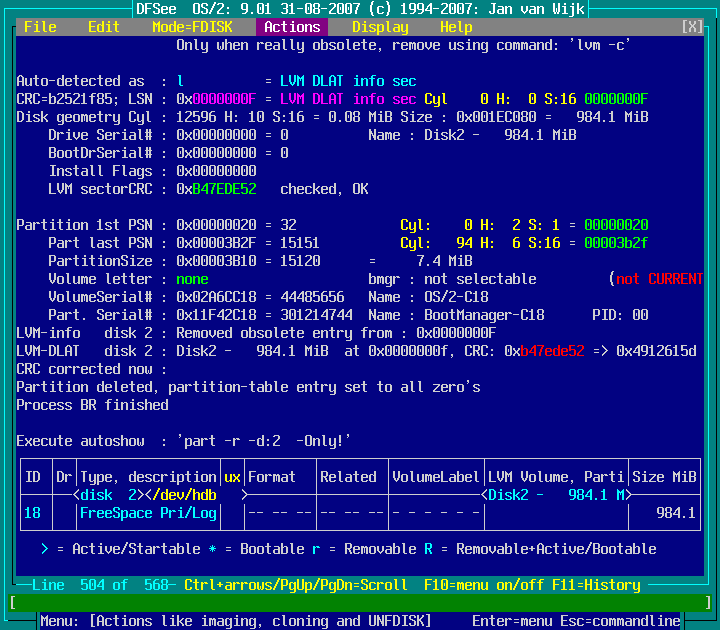
Task: Click partition ID 18 in table
Action: pyautogui.click(x=32, y=513)
